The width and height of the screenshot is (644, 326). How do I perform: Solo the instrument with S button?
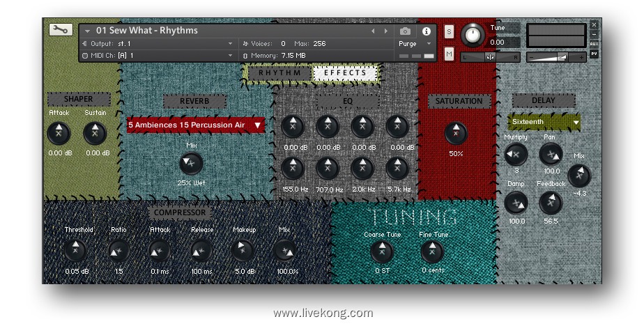[449, 31]
